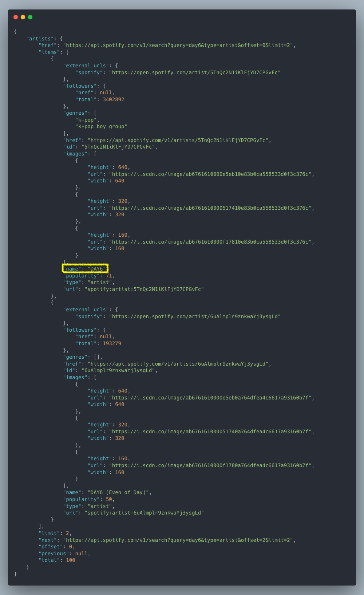This screenshot has width=364, height=595.
Task: Click open.spotify.com URL for artist 6uAlmplr9znkwaYj3ysgLd
Action: click(x=195, y=316)
